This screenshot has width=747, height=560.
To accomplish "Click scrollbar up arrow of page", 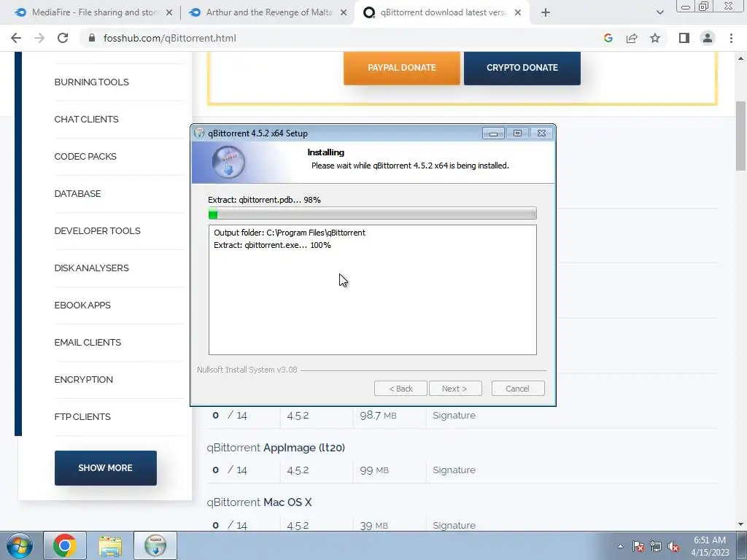I will tap(741, 58).
